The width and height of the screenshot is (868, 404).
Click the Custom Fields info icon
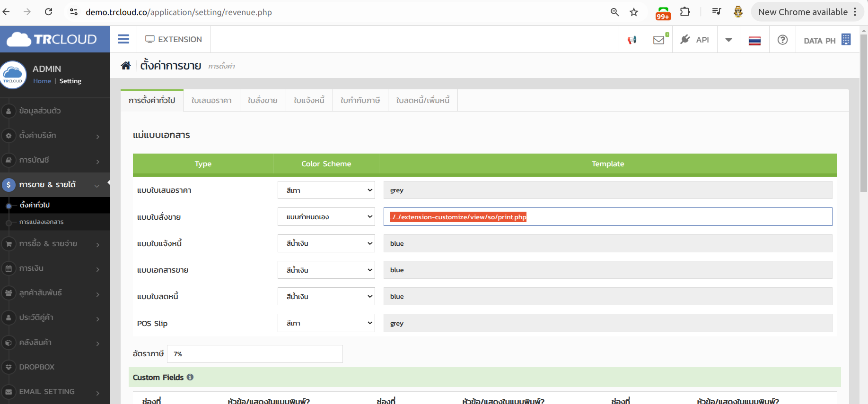[x=190, y=377]
